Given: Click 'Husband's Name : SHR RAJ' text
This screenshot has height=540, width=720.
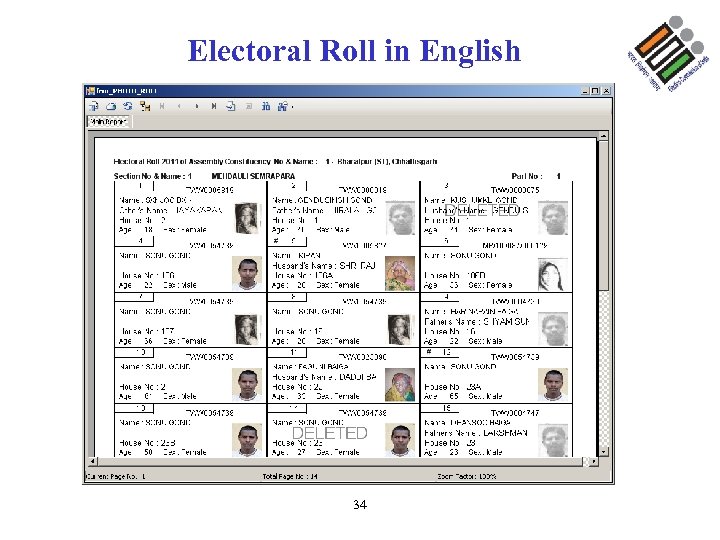Looking at the screenshot, I should tap(324, 266).
